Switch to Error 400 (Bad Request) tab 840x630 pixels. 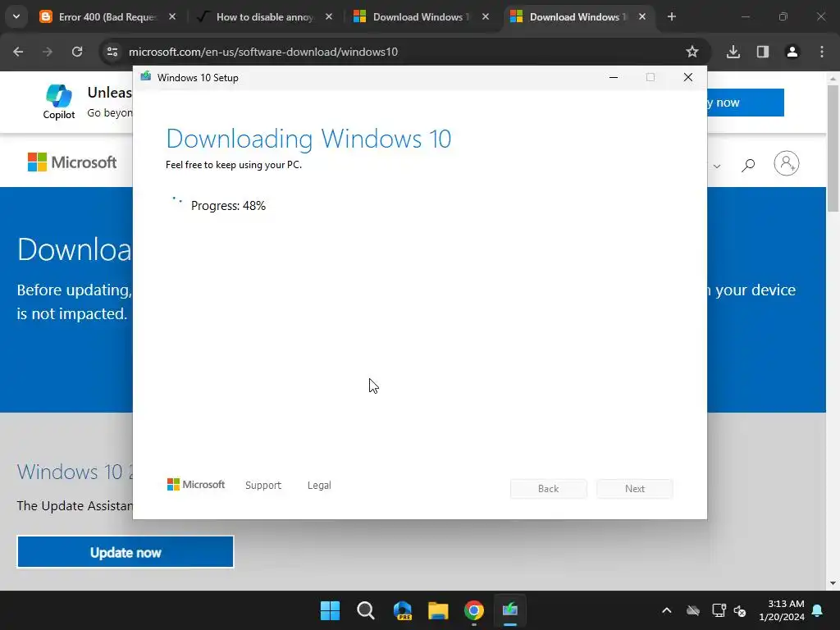point(107,16)
